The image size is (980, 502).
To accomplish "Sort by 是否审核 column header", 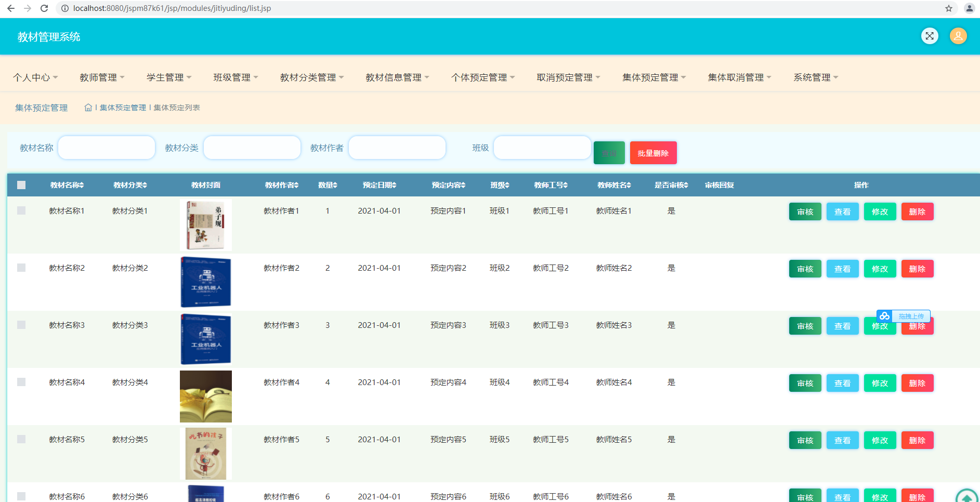I will pos(672,185).
